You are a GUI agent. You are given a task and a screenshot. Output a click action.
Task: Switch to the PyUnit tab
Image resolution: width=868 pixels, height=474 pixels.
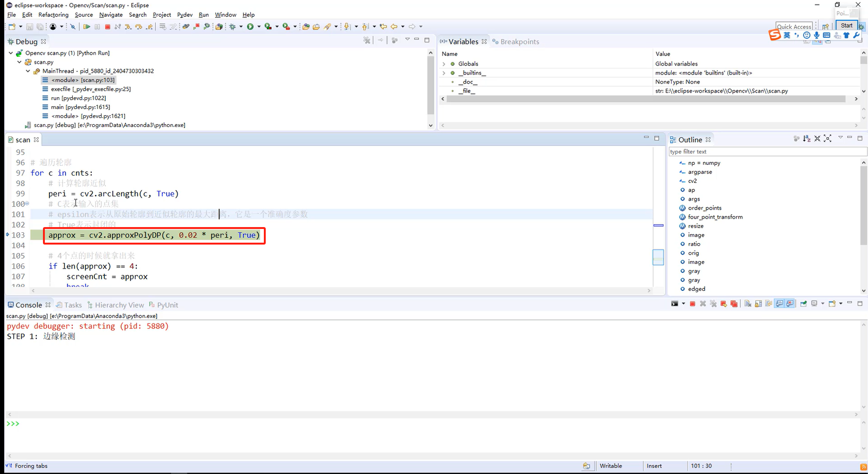[163, 305]
